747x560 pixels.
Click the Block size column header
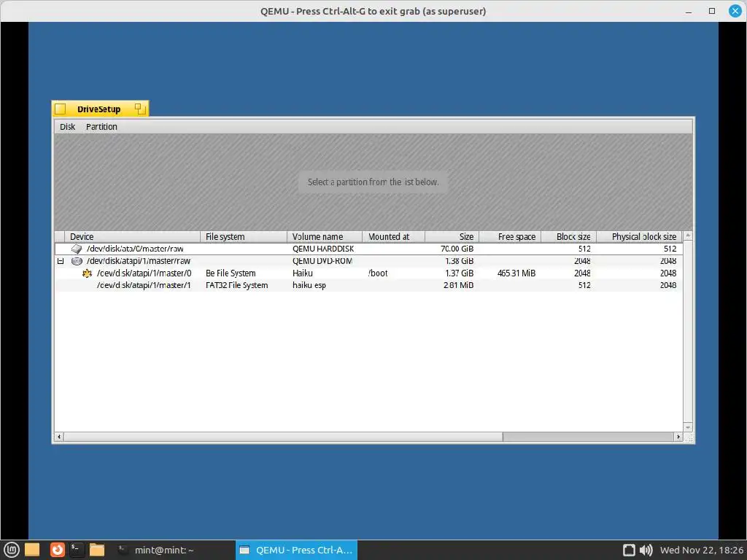(568, 237)
